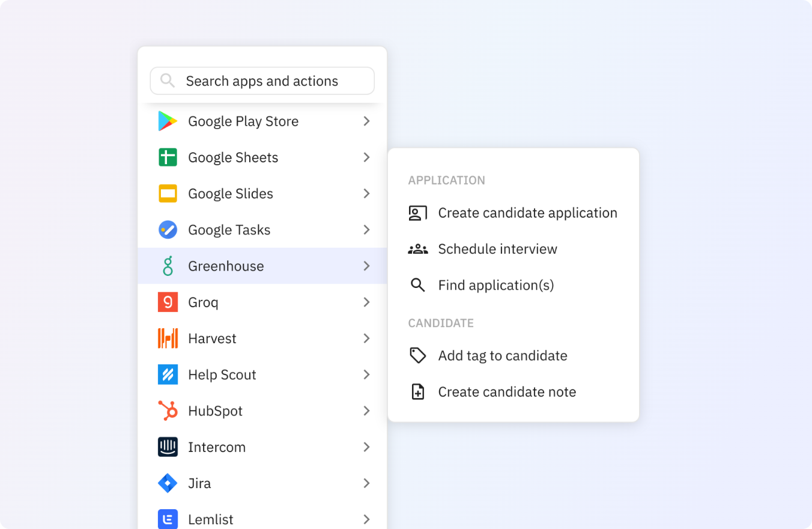The height and width of the screenshot is (529, 812).
Task: Click the Find application(s) search icon
Action: click(x=417, y=285)
